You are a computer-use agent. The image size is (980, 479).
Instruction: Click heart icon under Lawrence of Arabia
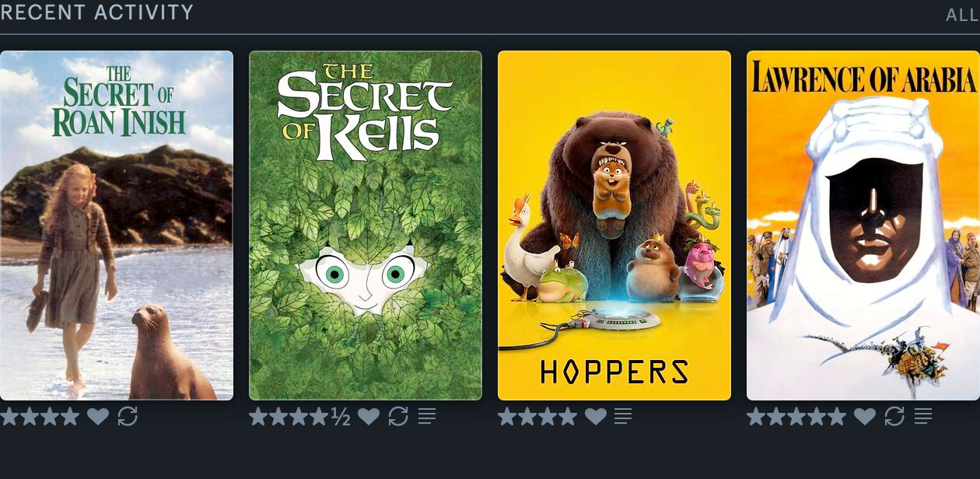865,417
